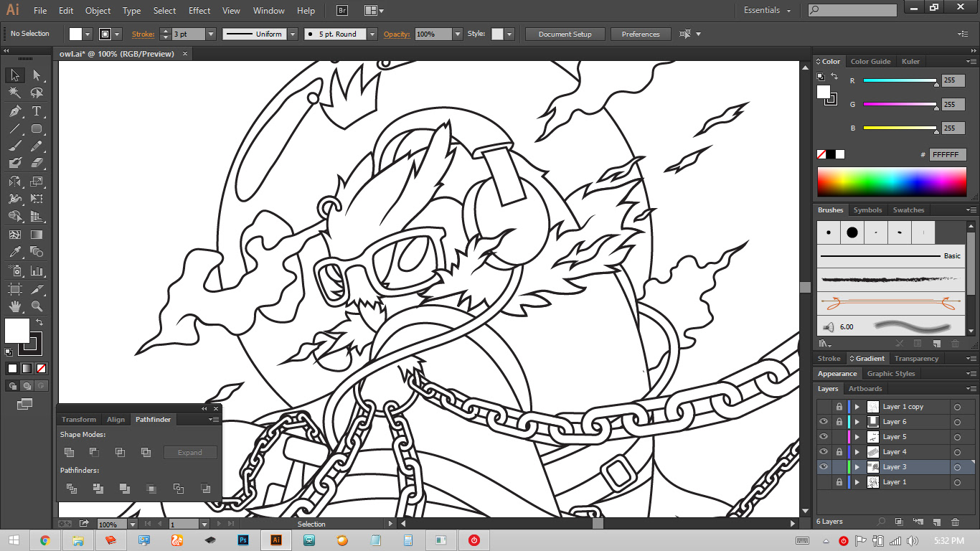Click the Stroke label in control bar
980x551 pixels.
pyautogui.click(x=143, y=34)
